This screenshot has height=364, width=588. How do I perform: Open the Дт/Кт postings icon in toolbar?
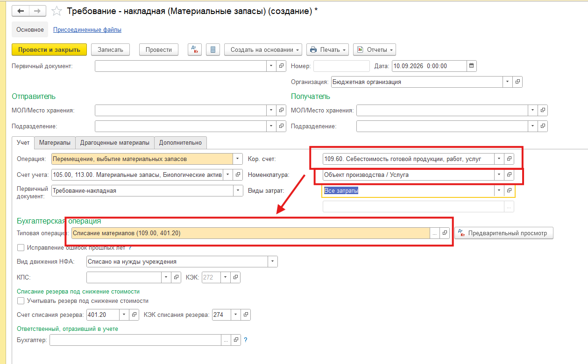[195, 49]
